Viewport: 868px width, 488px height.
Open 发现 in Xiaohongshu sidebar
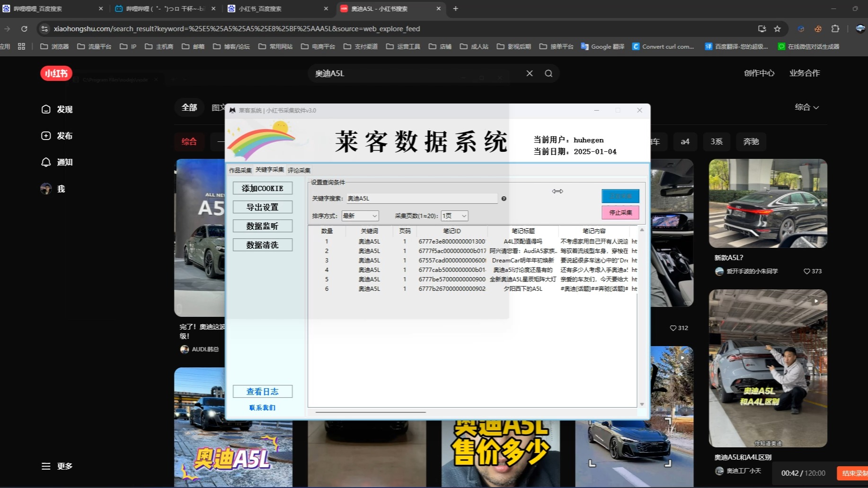(57, 109)
